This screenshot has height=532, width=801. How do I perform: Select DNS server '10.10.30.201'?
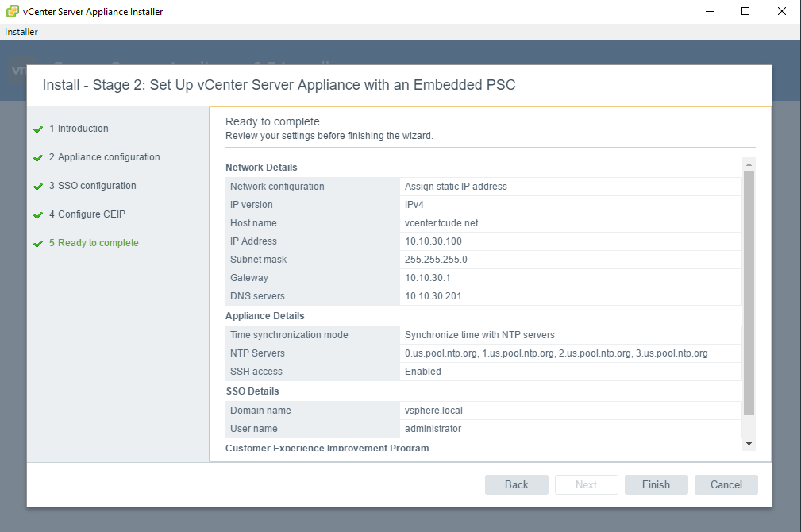433,296
